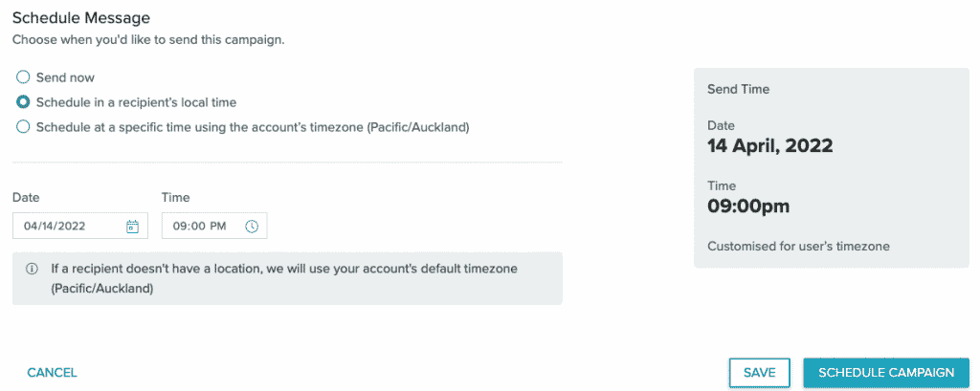980x391 pixels.
Task: Cancel scheduling via the CANCEL link
Action: [x=52, y=373]
